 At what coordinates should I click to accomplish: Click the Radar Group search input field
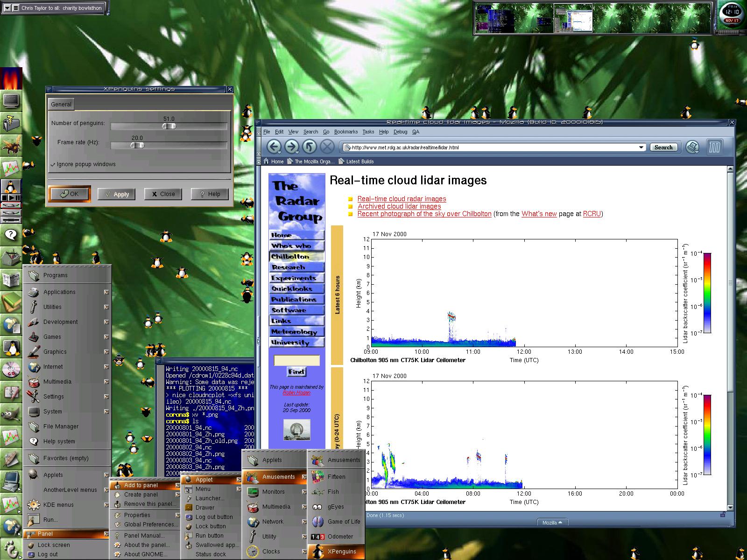point(296,360)
